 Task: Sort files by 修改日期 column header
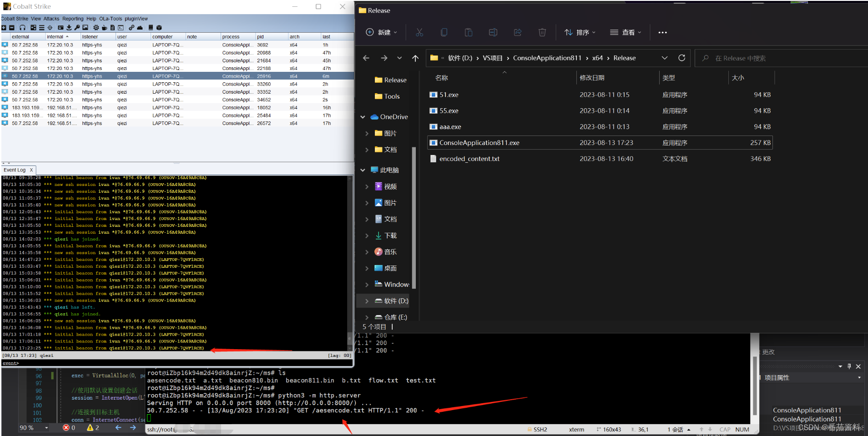click(617, 78)
